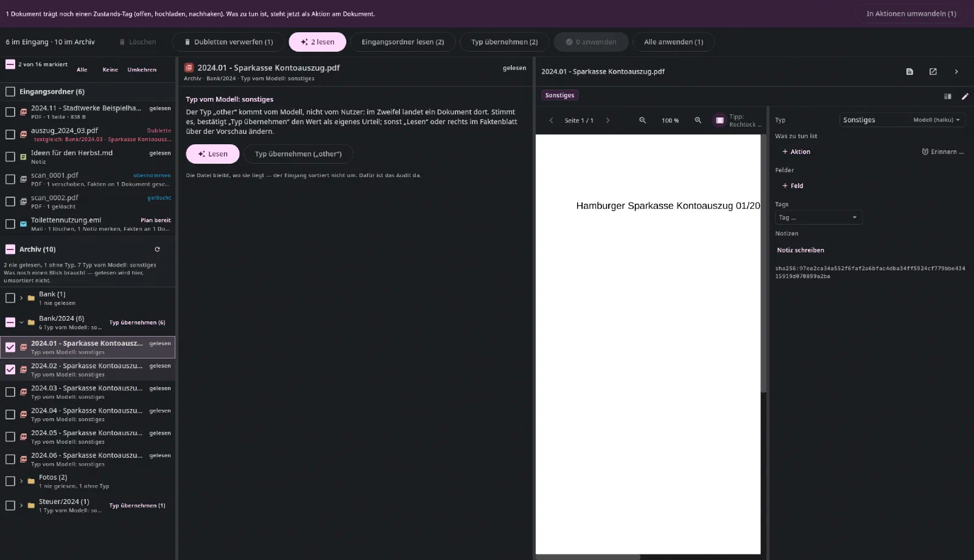Uncheck 2024.02 Sparkasse Kontoauszug checkbox
Screen dimensions: 974x560
coord(10,369)
